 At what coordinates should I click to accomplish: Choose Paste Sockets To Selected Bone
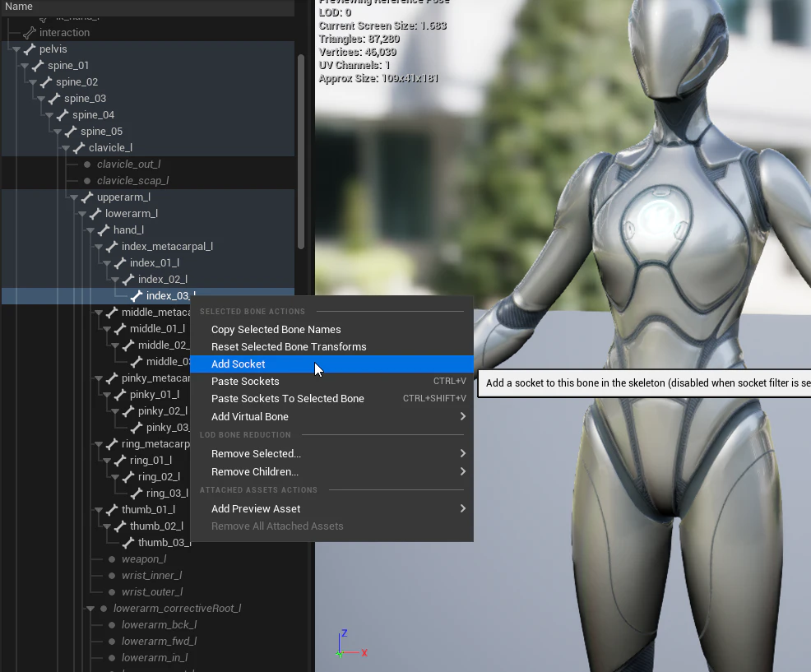point(331,399)
